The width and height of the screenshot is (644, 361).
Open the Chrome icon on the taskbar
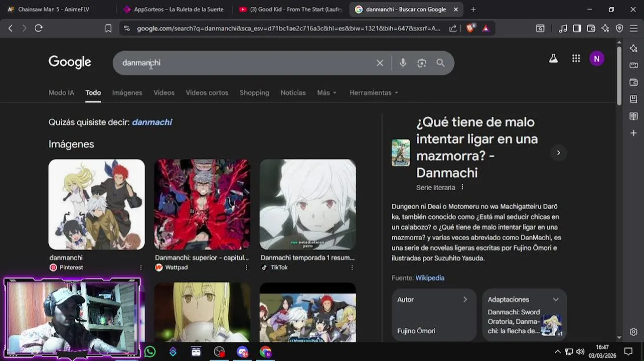pos(265,352)
